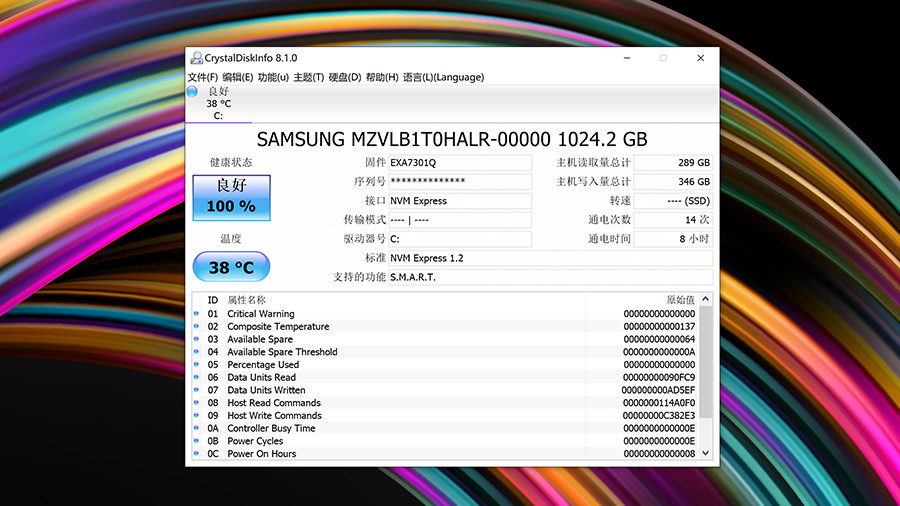Select the C: drive tab at top

(219, 104)
